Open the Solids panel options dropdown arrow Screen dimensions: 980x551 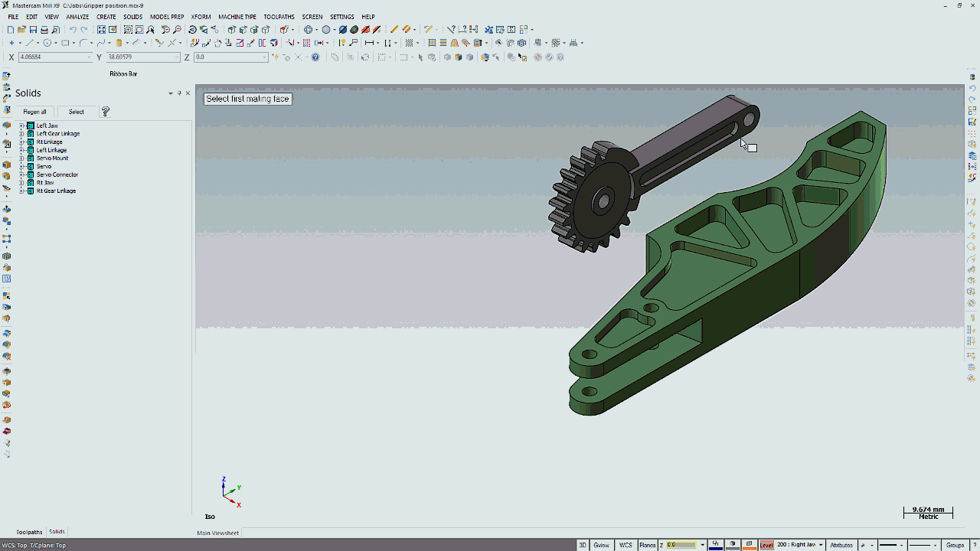click(171, 93)
